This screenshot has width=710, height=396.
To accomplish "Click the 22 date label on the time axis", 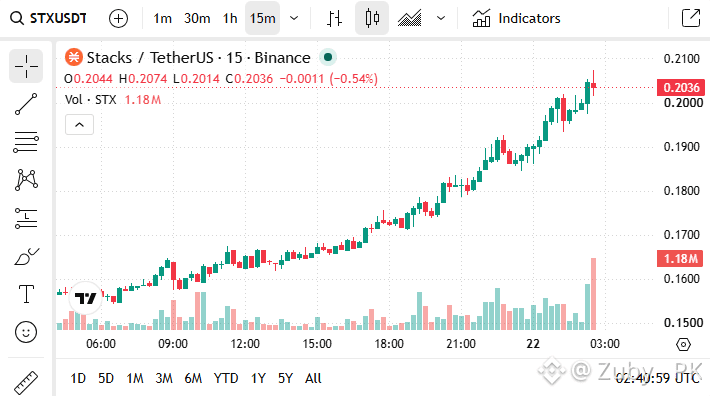I will (x=533, y=344).
